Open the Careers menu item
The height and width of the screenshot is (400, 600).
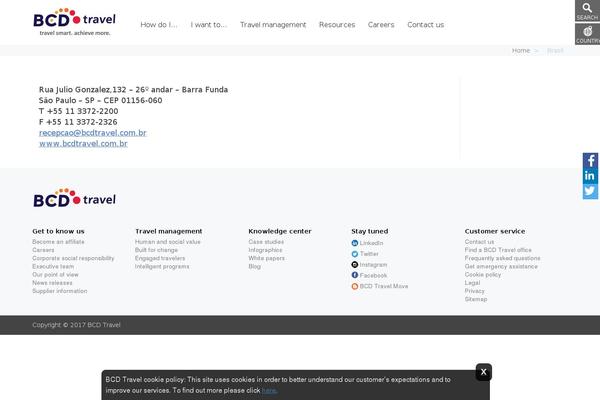click(381, 25)
